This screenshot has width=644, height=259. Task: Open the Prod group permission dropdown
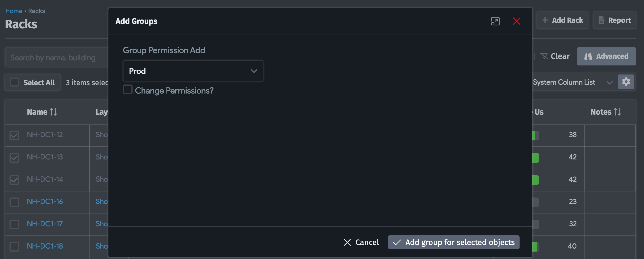193,71
